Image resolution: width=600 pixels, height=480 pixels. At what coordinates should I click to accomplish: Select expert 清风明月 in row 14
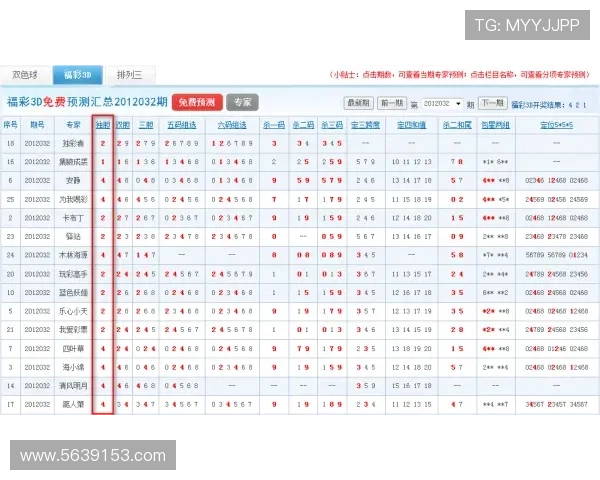coord(73,386)
